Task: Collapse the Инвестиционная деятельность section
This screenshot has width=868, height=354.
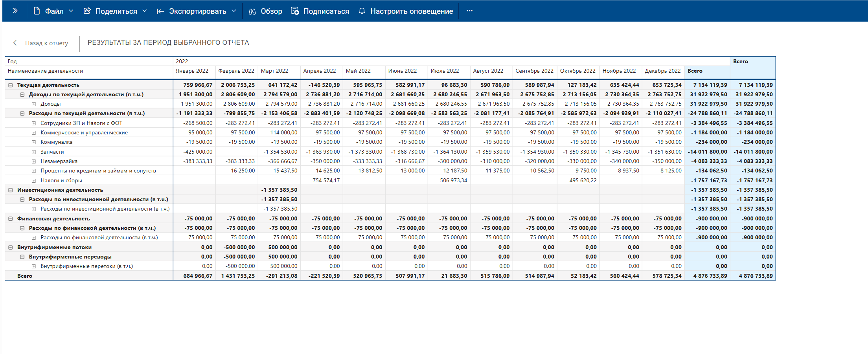Action: coord(11,190)
